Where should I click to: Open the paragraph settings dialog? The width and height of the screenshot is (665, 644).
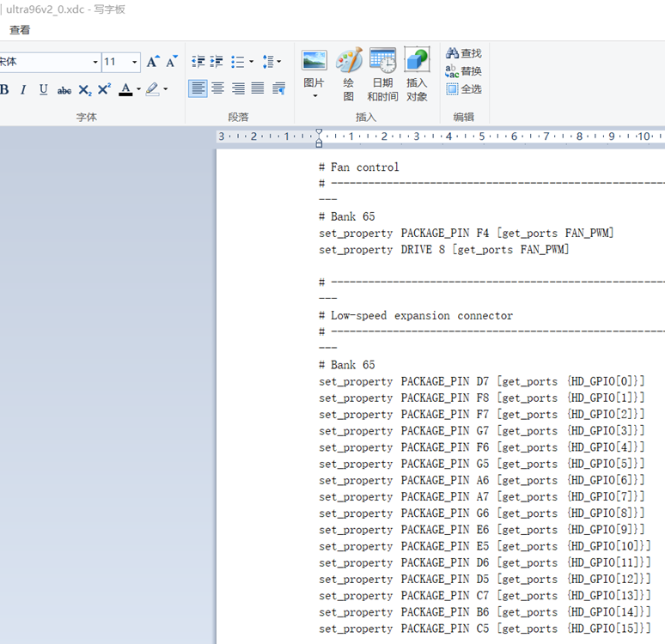point(278,88)
